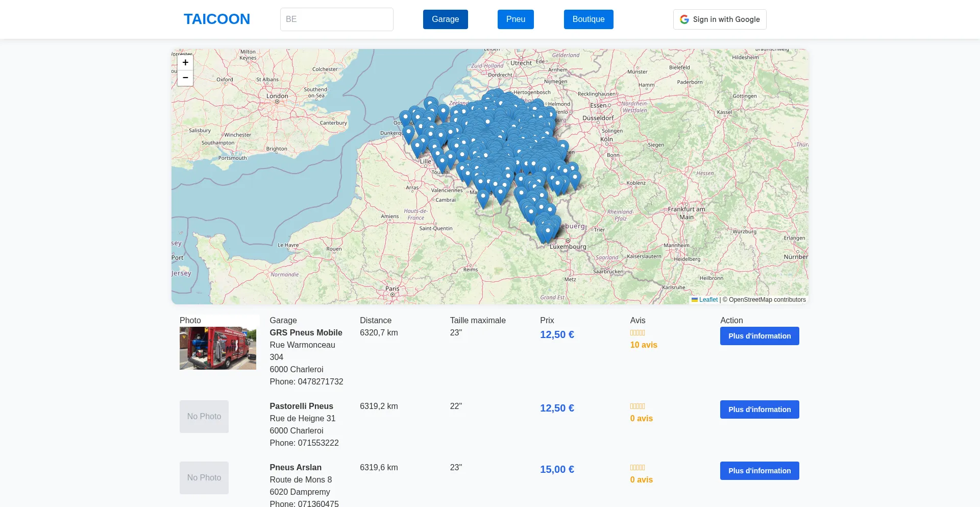Click the 0 avis text for Pneus Arslan

pos(642,480)
